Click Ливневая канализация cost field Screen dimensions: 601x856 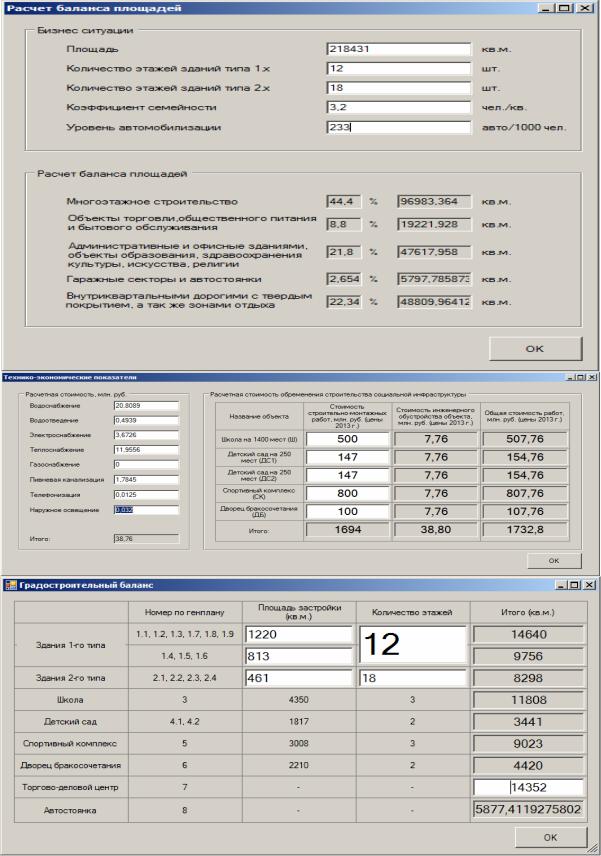146,479
